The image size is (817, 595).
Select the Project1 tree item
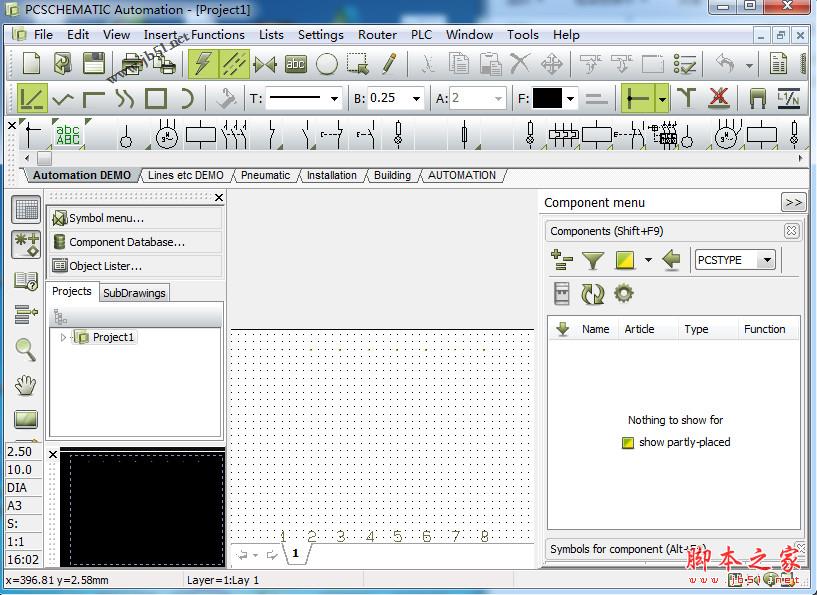click(x=113, y=337)
